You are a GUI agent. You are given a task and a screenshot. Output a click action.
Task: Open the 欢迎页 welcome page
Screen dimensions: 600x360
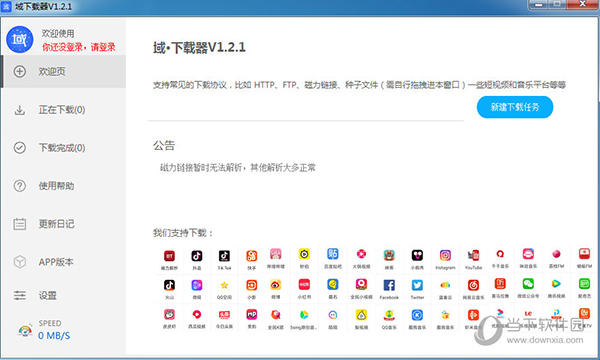click(64, 72)
